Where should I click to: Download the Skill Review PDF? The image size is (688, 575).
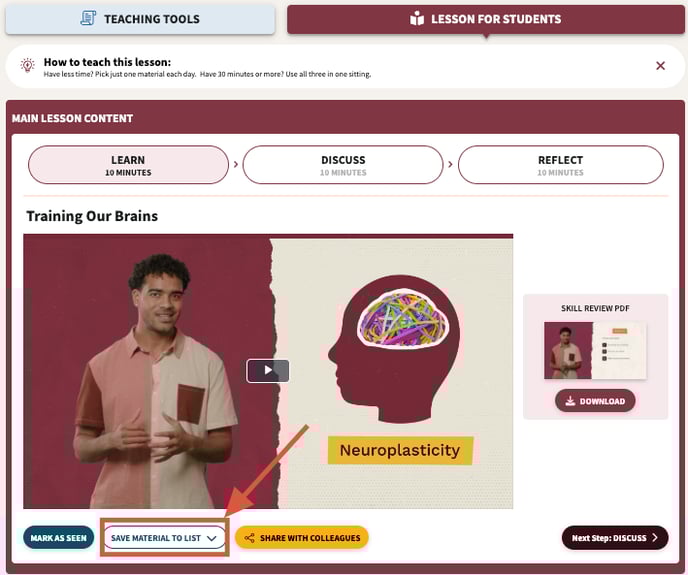[x=595, y=401]
